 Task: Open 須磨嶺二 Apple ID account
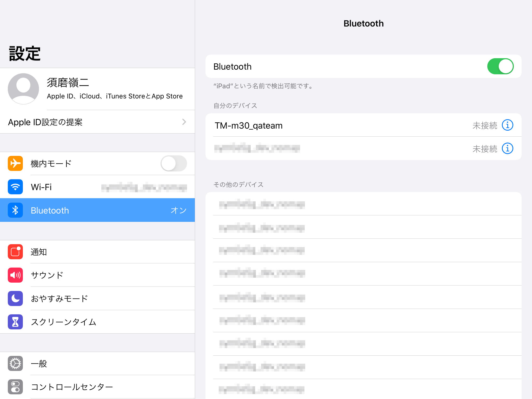(x=114, y=89)
